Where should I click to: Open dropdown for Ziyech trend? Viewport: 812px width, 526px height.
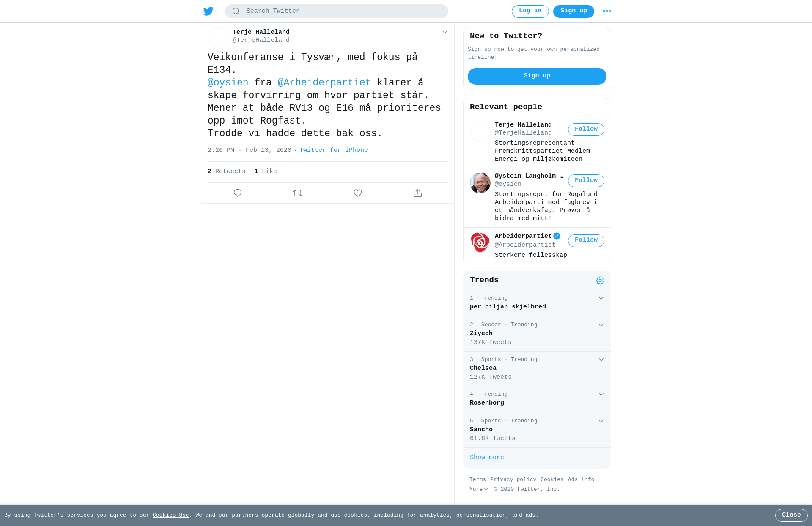tap(601, 325)
